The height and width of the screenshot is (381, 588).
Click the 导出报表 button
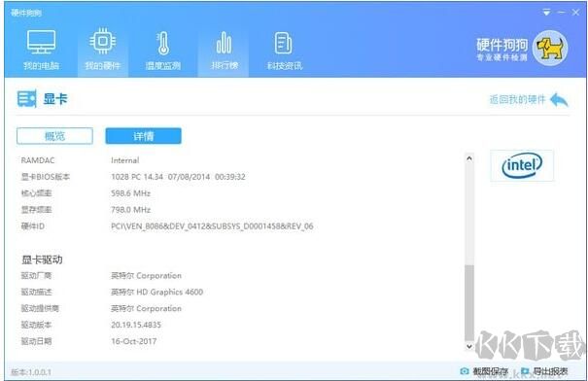tap(544, 371)
